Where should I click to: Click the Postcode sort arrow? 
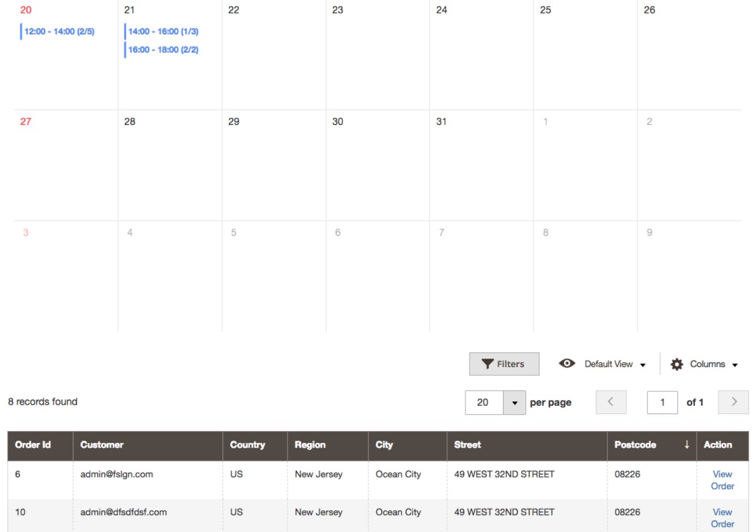(686, 445)
